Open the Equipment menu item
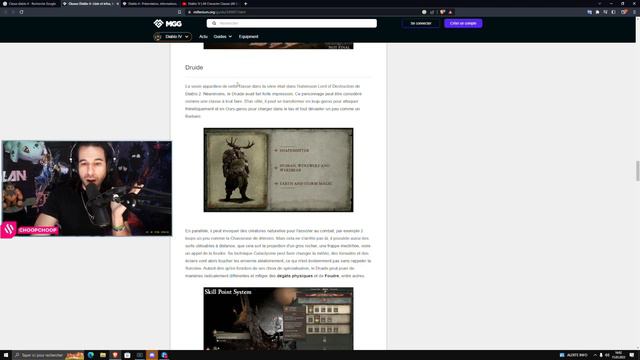Viewport: 640px width, 360px height. [248, 37]
